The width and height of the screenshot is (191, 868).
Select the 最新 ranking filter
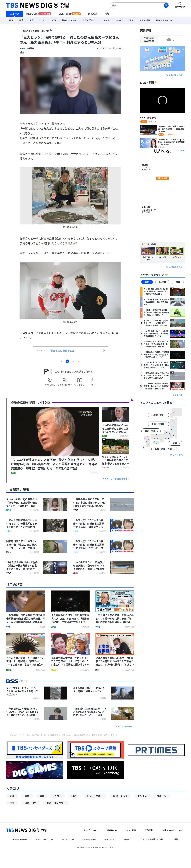pos(147,282)
